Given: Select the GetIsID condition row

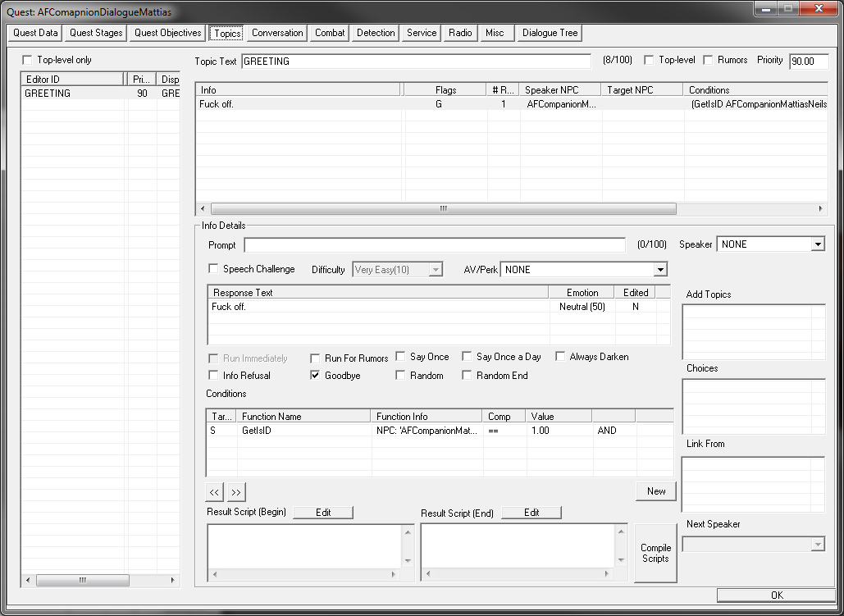Looking at the screenshot, I should point(440,431).
